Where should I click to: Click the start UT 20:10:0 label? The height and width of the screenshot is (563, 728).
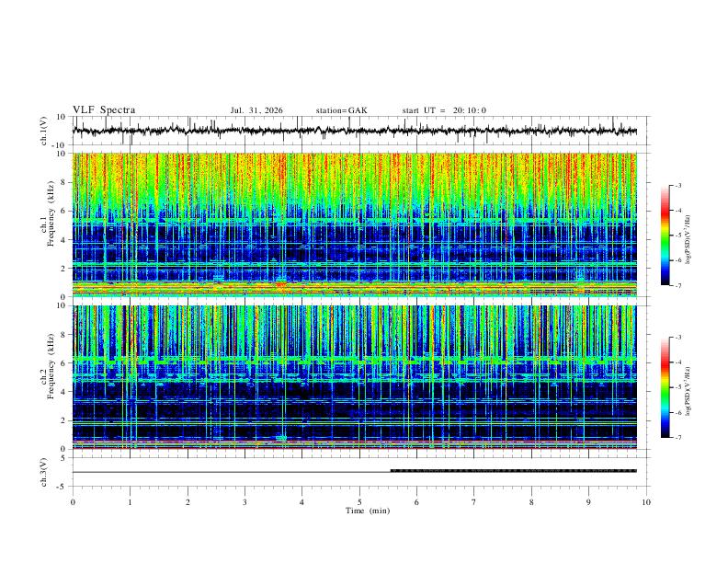[444, 110]
